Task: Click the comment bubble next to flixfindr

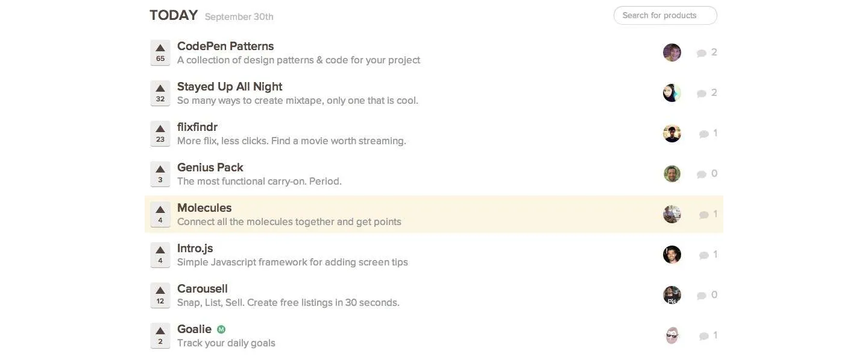Action: coord(704,133)
